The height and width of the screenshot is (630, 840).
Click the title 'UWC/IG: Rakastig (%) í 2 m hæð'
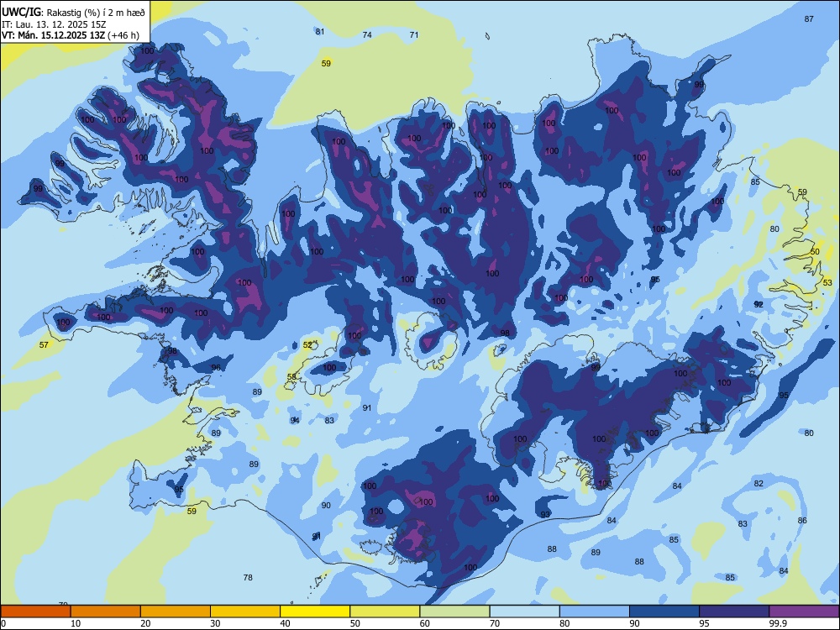point(73,13)
